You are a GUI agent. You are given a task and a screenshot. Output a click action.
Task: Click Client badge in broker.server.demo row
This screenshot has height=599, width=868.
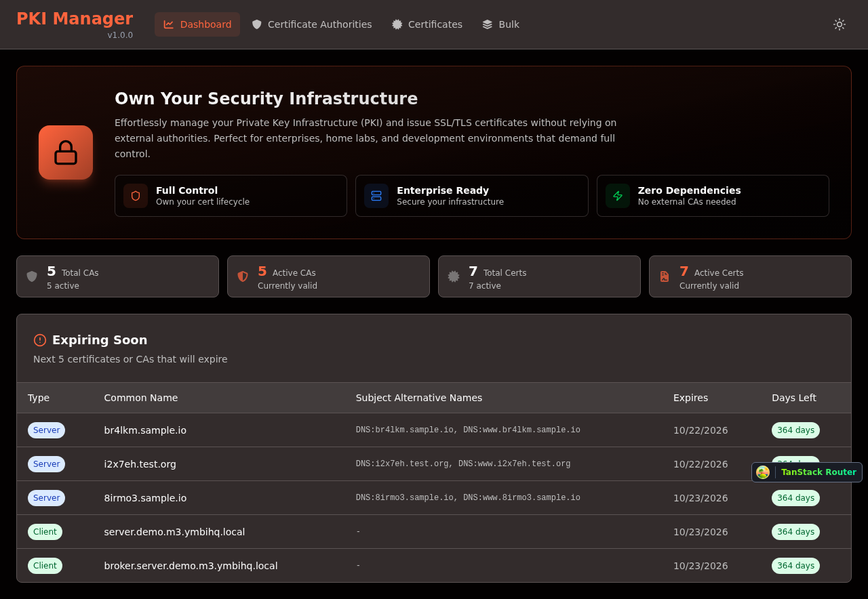pos(45,566)
